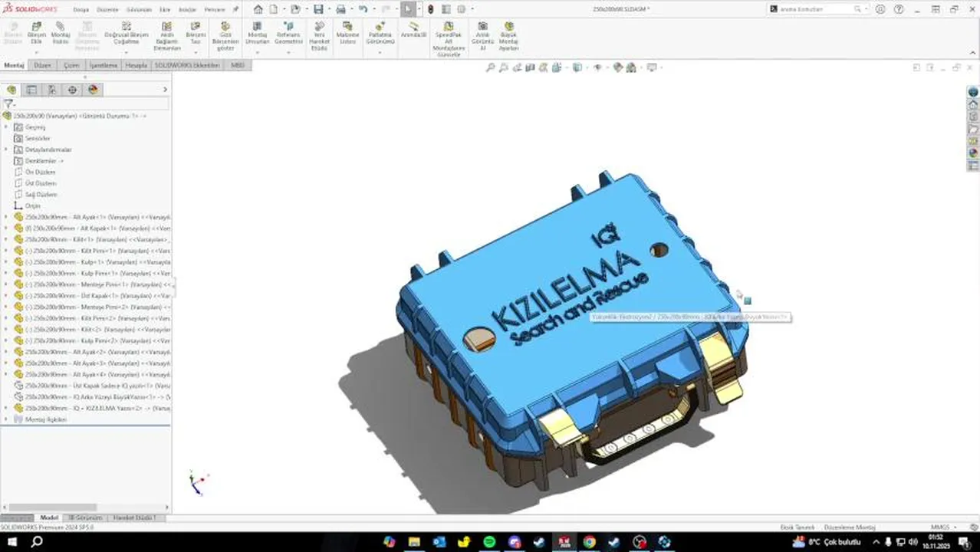
Task: Click the command search field
Action: pos(819,9)
